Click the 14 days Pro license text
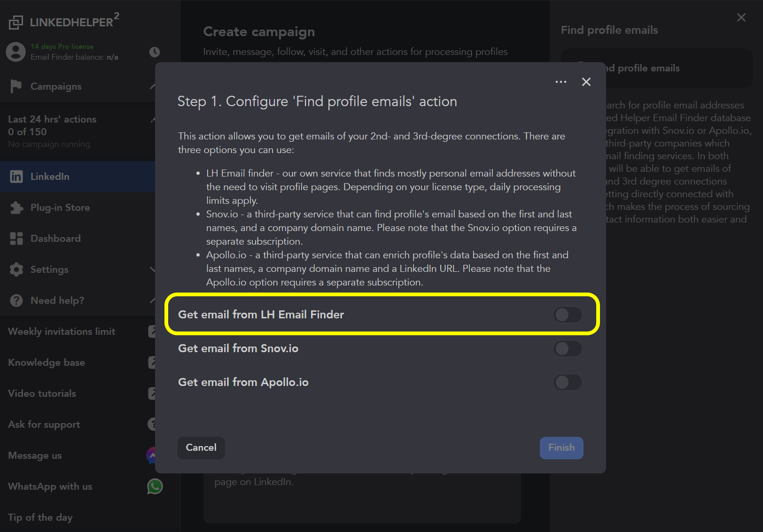 62,46
